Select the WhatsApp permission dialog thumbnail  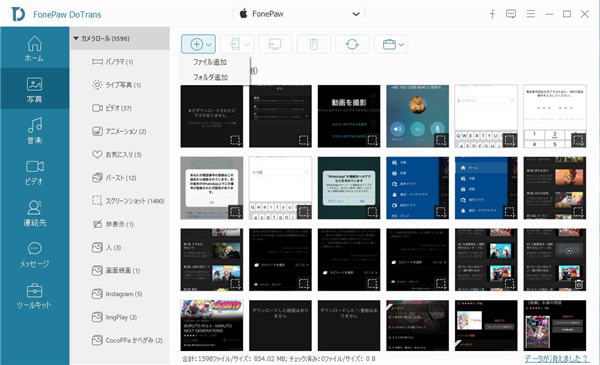pos(349,188)
